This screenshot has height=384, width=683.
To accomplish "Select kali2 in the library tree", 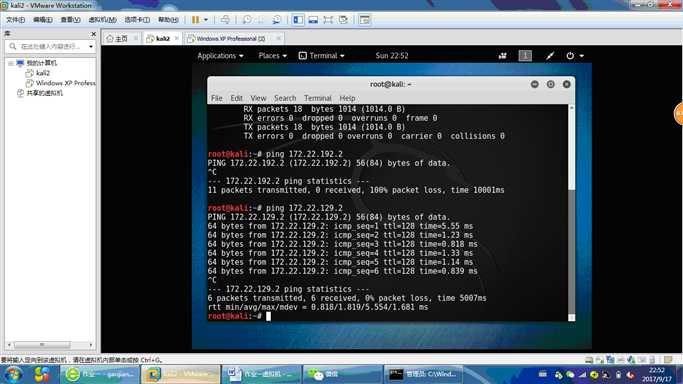I will [43, 73].
